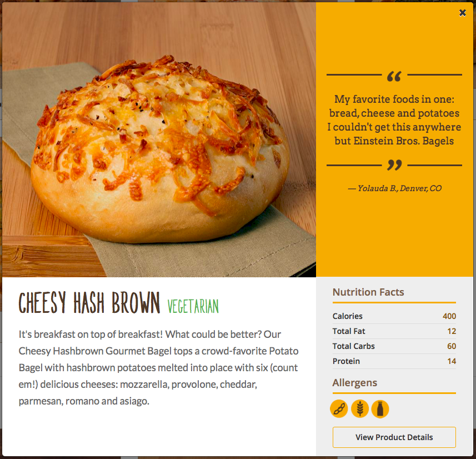Click the bagel description paragraph

coord(158,367)
